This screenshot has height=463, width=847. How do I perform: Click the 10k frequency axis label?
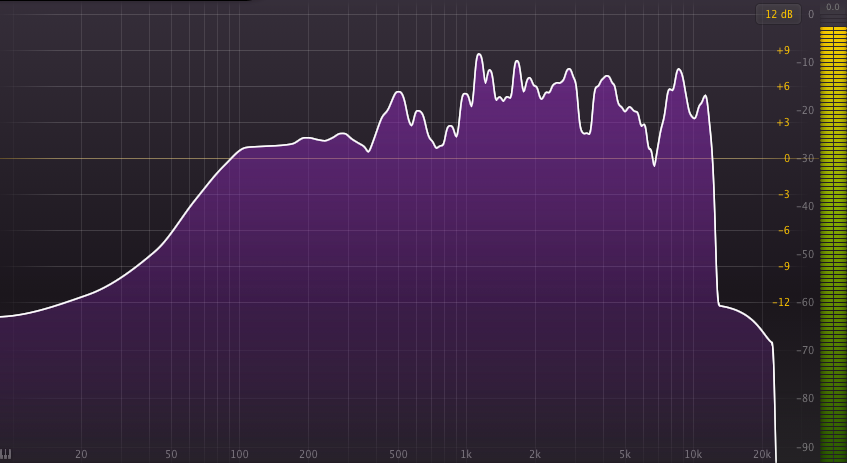tap(693, 454)
